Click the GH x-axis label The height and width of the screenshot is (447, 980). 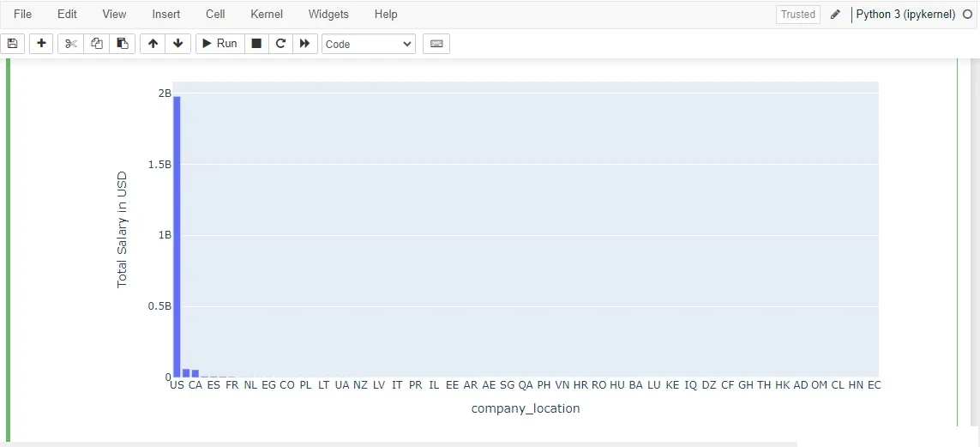click(x=746, y=385)
